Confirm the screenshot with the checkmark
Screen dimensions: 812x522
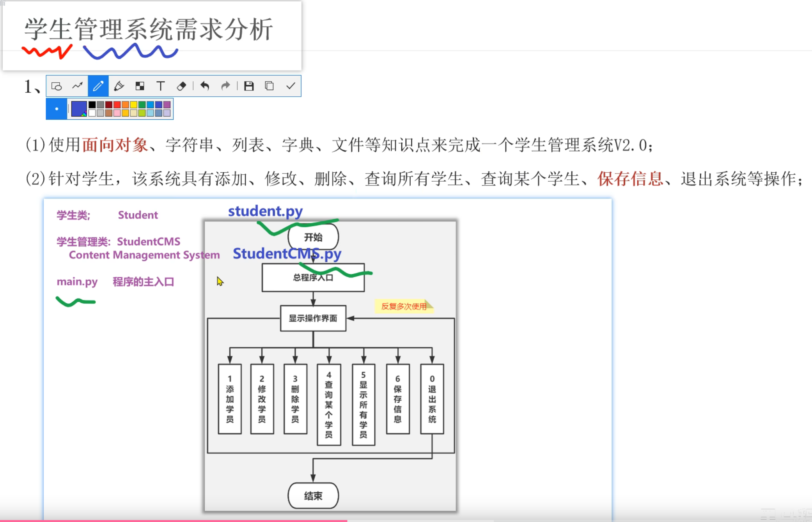pyautogui.click(x=291, y=86)
